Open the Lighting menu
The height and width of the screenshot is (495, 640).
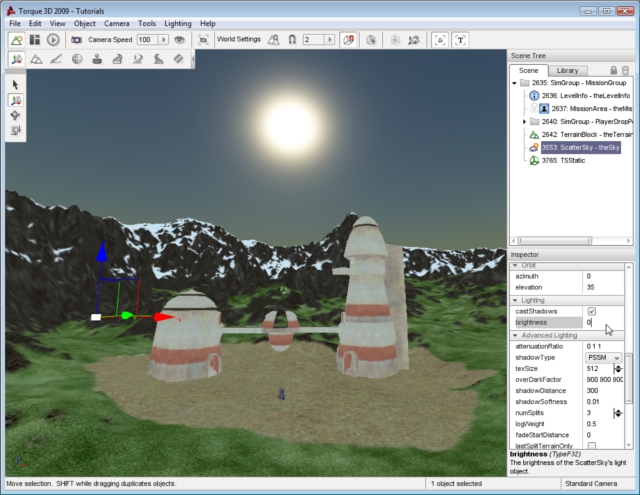point(178,23)
